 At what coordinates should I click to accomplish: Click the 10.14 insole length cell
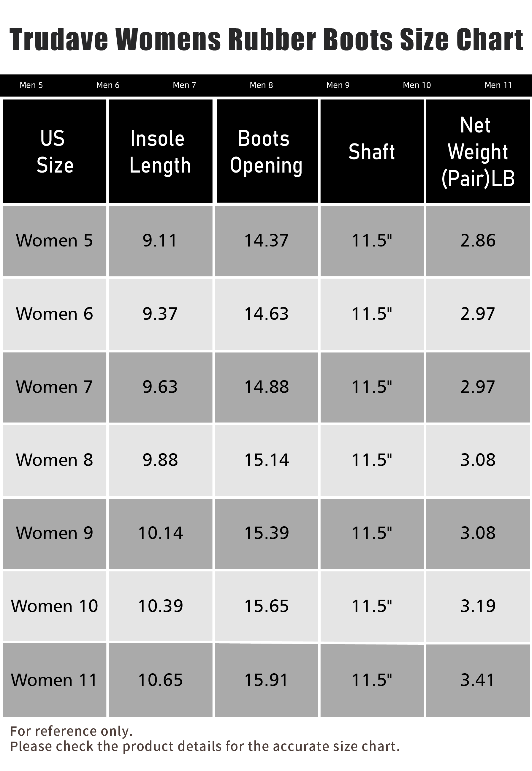[x=160, y=533]
